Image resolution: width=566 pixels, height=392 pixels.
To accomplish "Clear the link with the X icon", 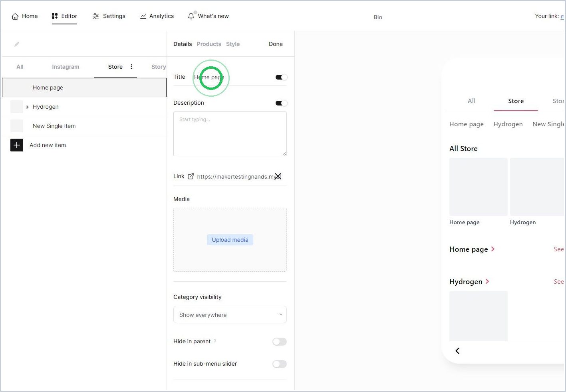I will (x=278, y=176).
